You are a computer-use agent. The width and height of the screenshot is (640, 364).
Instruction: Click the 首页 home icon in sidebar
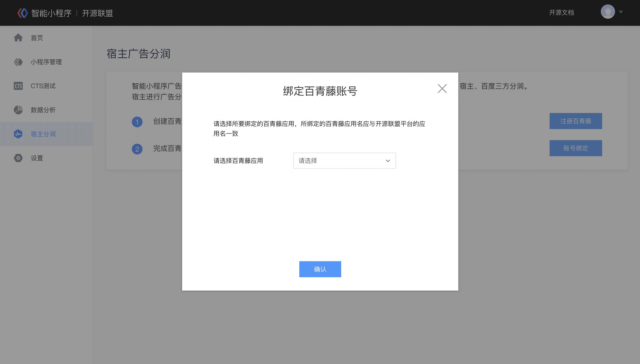(x=18, y=38)
